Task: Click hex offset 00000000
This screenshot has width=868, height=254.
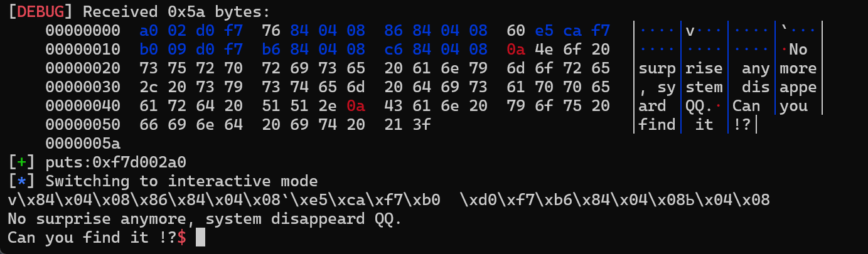Action: [83, 31]
